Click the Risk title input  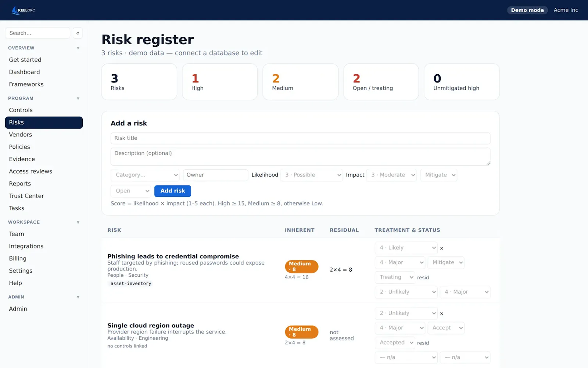pos(300,138)
